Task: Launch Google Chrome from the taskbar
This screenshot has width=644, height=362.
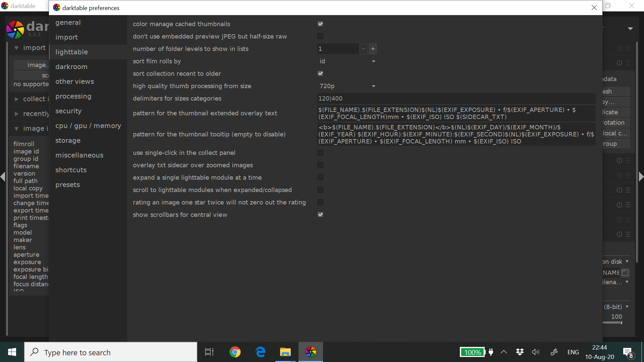Action: (235, 352)
